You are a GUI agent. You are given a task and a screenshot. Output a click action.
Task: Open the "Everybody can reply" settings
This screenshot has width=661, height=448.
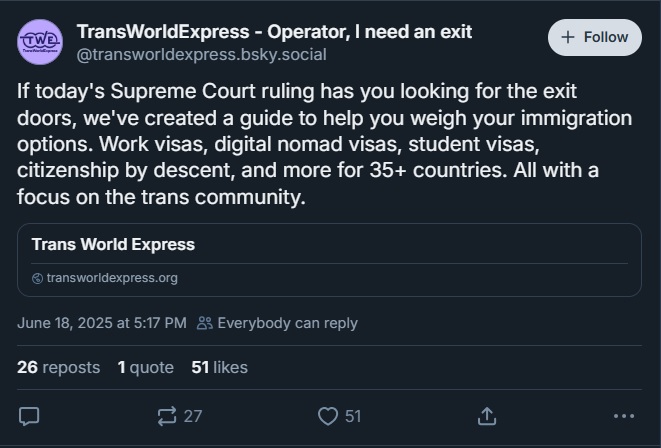click(287, 323)
